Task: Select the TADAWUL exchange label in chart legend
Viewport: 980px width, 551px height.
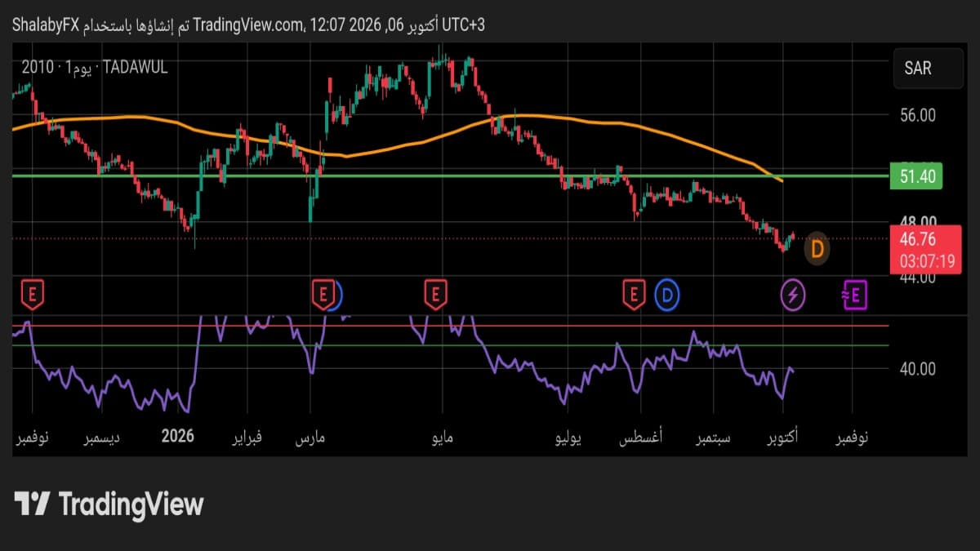Action: [137, 68]
